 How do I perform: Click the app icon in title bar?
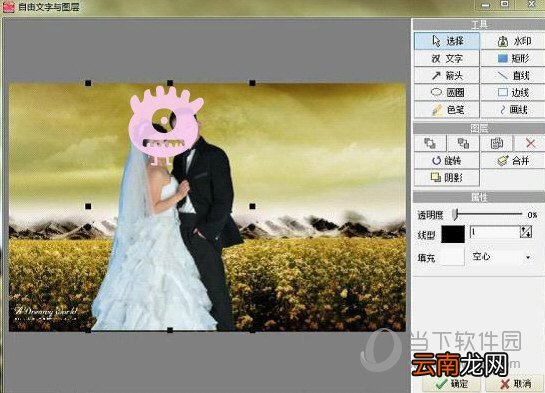pyautogui.click(x=8, y=7)
